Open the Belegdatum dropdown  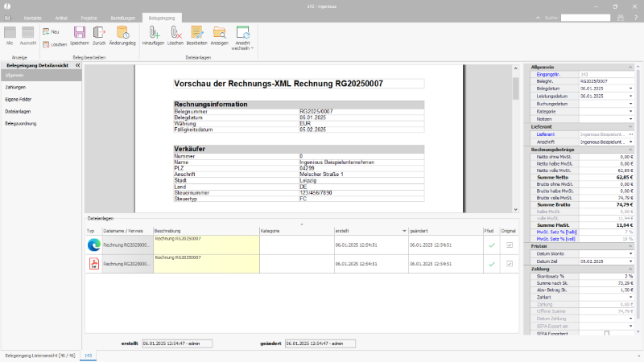pyautogui.click(x=631, y=88)
